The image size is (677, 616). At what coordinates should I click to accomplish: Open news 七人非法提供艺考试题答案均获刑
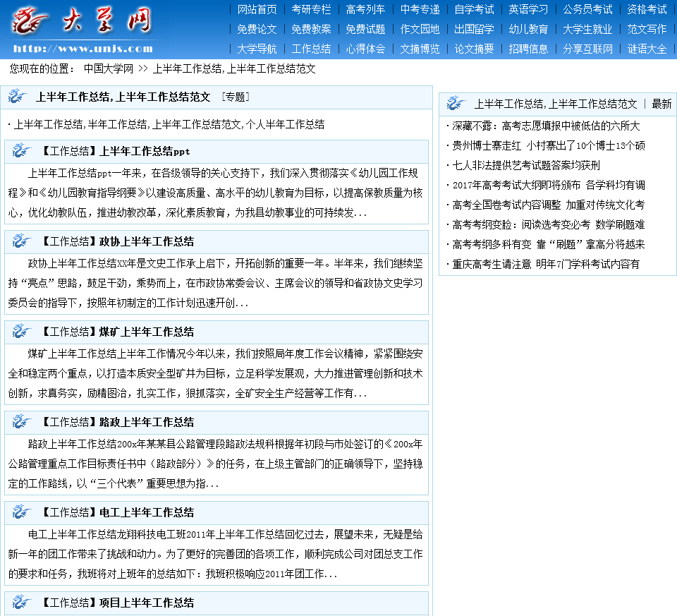pos(526,165)
